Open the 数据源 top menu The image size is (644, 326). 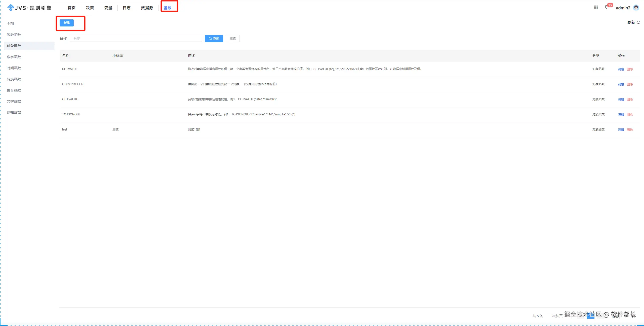147,8
